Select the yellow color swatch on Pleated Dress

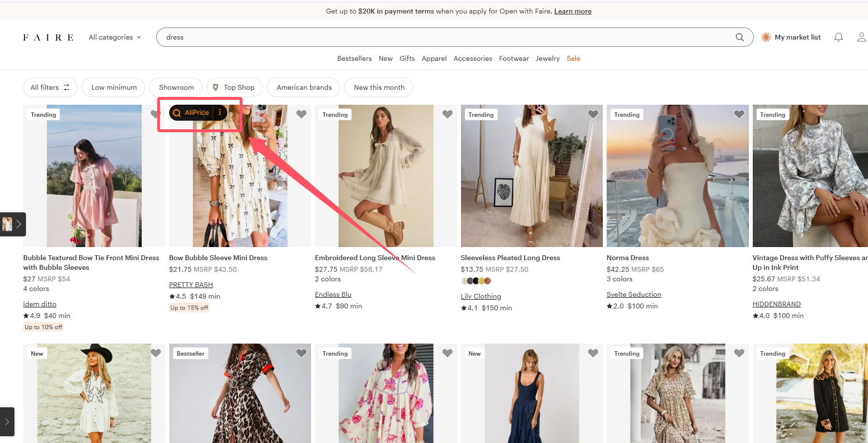click(481, 281)
